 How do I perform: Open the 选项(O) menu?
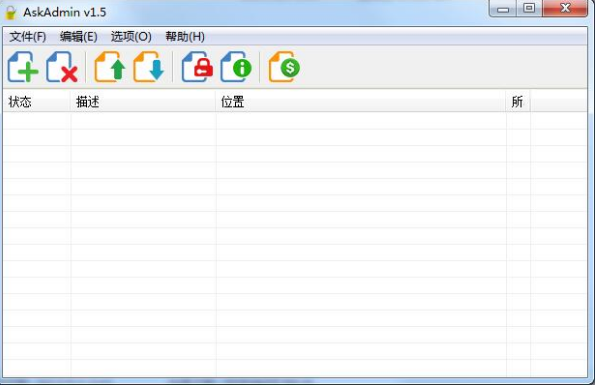point(131,37)
